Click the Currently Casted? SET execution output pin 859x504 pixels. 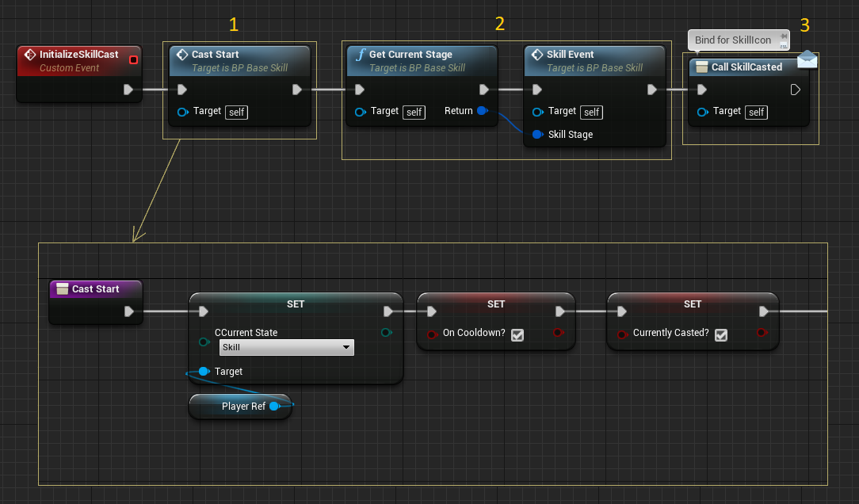(764, 311)
